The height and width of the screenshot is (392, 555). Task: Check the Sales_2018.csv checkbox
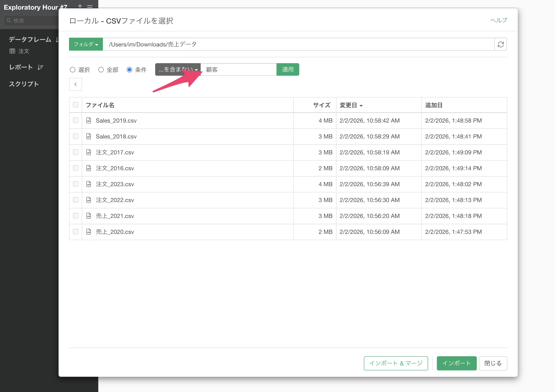(76, 136)
